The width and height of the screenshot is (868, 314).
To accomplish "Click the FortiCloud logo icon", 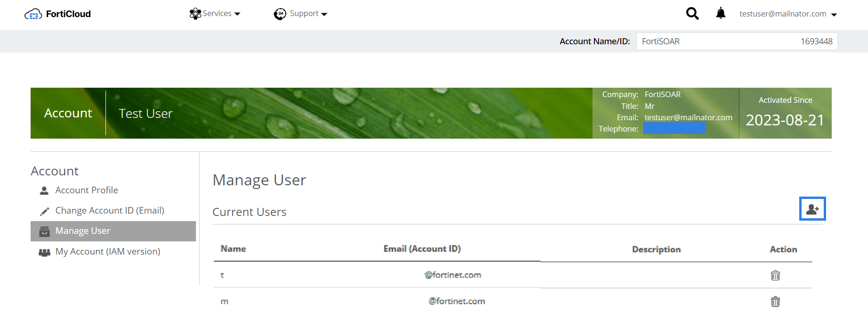I will click(x=33, y=14).
